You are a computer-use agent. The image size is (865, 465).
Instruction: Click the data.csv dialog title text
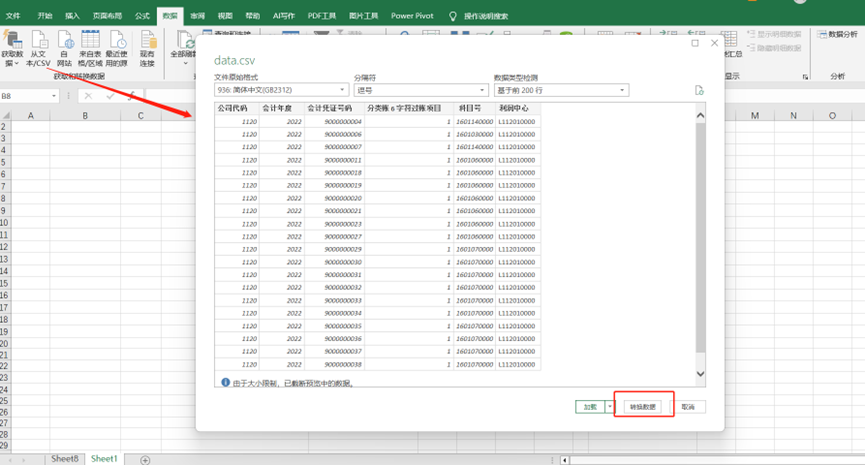pos(234,61)
